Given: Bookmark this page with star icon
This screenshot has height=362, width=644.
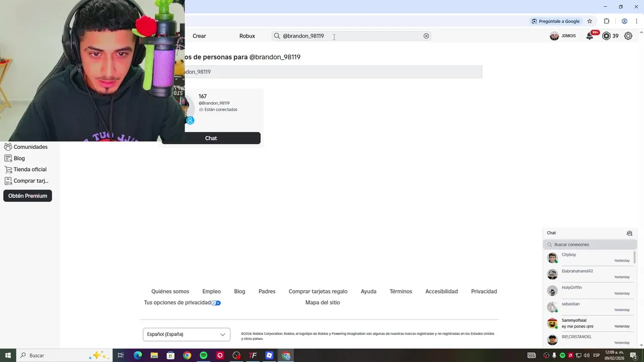Looking at the screenshot, I should (x=590, y=21).
